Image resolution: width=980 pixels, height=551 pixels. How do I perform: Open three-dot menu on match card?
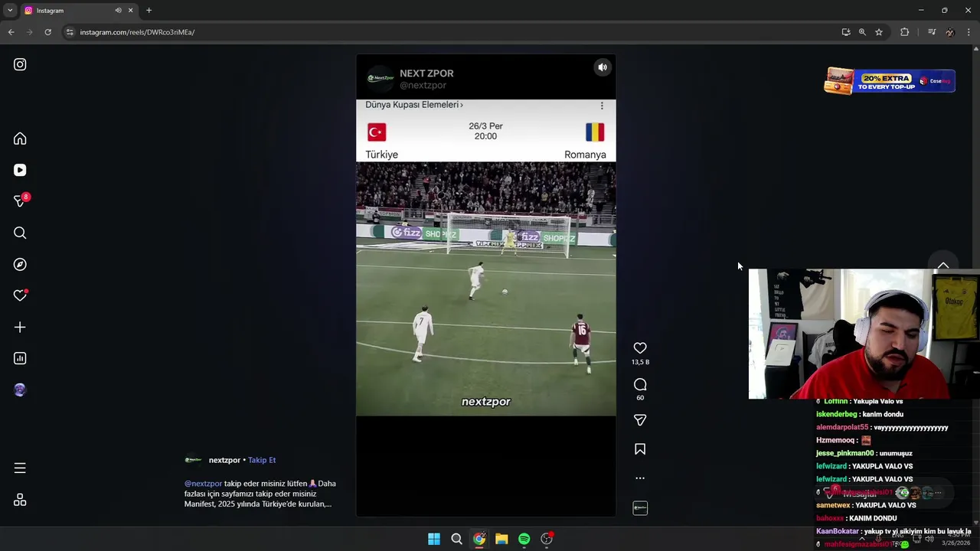click(602, 106)
